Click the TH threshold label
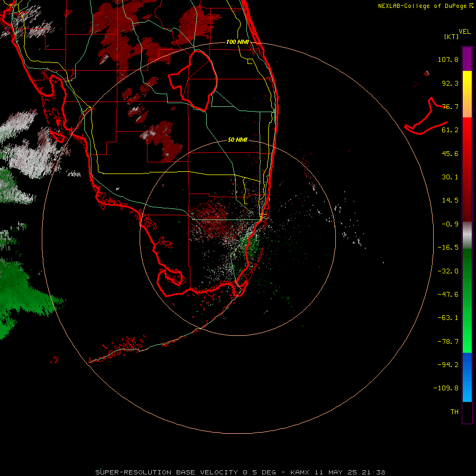Screen dimensions: 476x476 [454, 412]
